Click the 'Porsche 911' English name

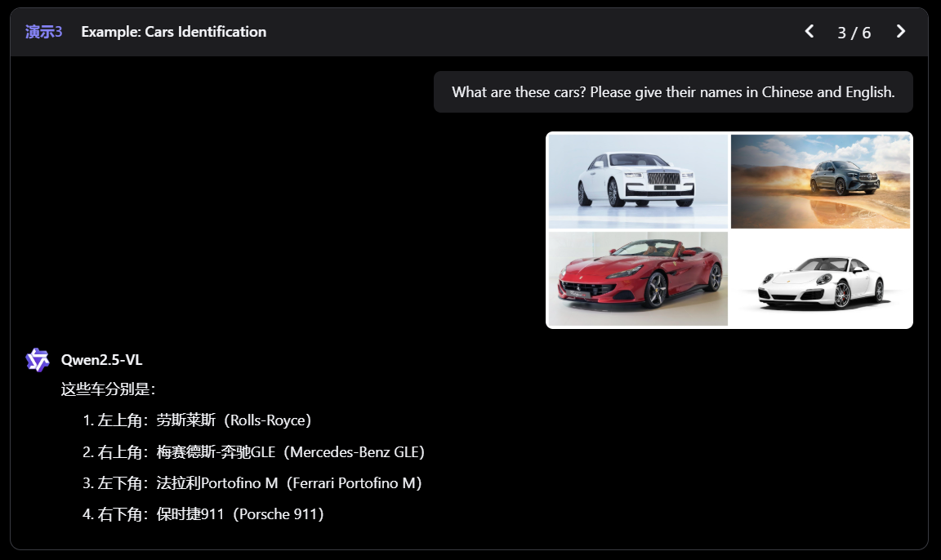point(278,514)
